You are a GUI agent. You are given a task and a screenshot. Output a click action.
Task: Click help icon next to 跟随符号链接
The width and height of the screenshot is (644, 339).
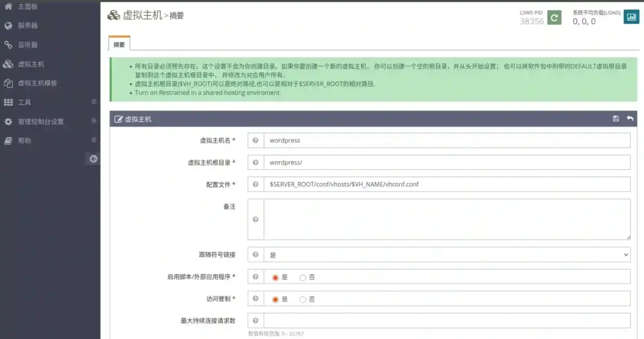pos(255,255)
